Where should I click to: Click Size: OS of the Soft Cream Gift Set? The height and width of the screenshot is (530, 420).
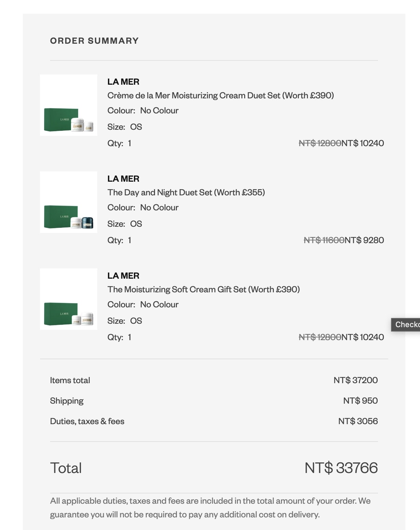125,321
